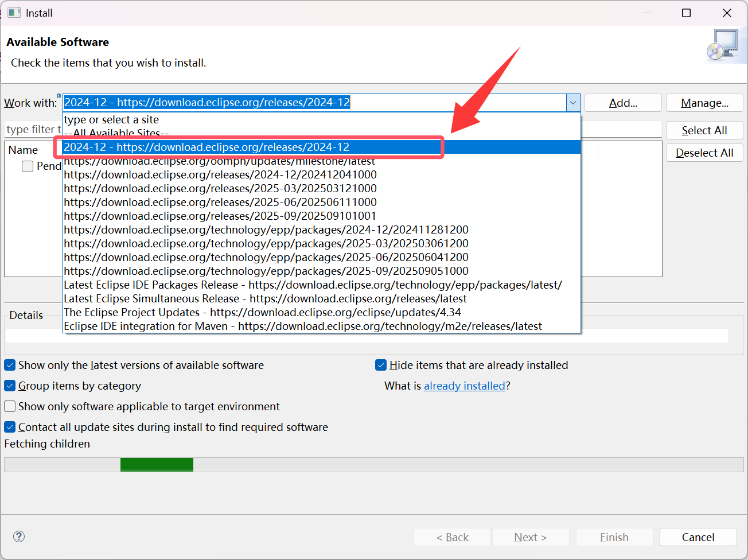Collapse the Work with dropdown arrow
The image size is (748, 560).
[x=573, y=103]
